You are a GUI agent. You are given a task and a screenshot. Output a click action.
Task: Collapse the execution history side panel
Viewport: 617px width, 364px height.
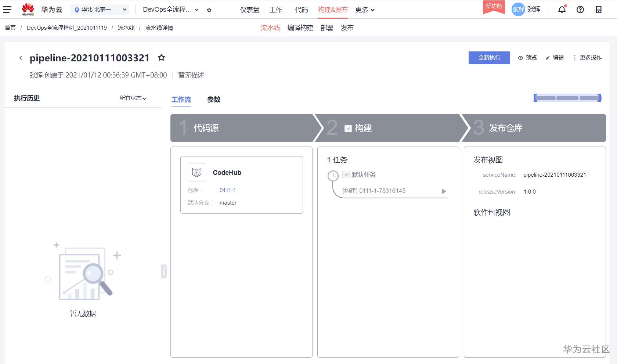pos(164,271)
